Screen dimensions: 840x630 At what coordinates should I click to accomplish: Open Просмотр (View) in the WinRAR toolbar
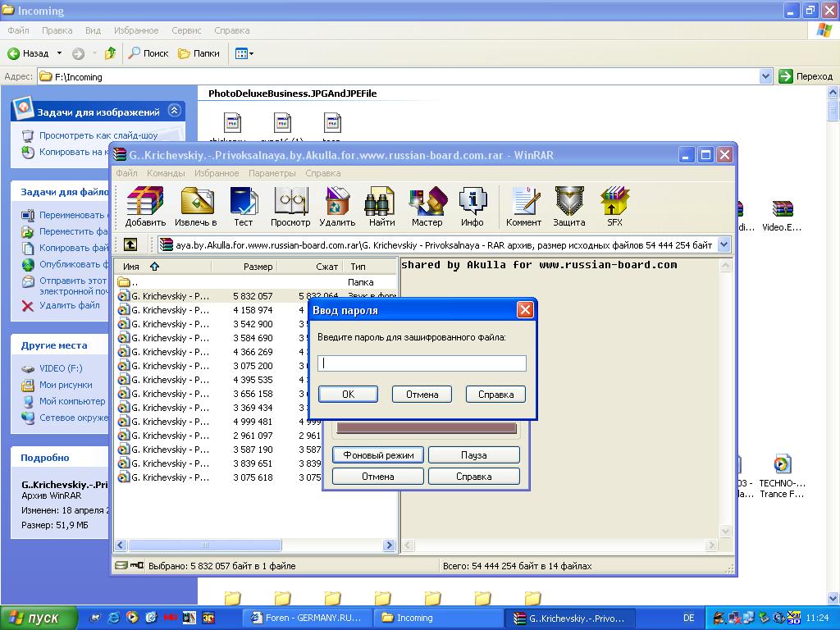pos(290,206)
